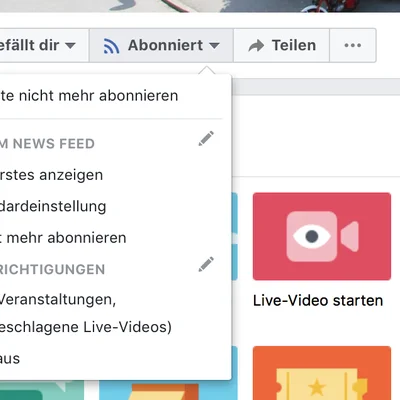The height and width of the screenshot is (400, 400).
Task: Click the Teilen button
Action: click(x=282, y=45)
